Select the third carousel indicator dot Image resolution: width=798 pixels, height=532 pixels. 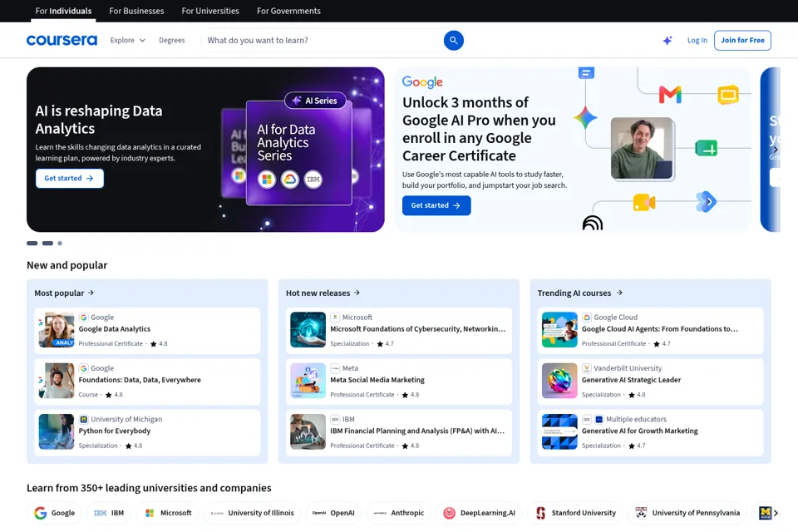point(60,244)
